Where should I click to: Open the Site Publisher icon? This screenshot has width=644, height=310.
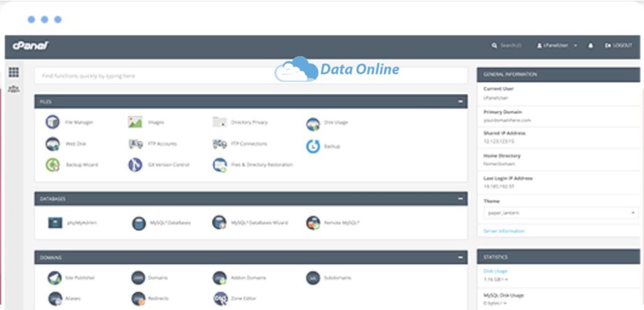tap(55, 278)
